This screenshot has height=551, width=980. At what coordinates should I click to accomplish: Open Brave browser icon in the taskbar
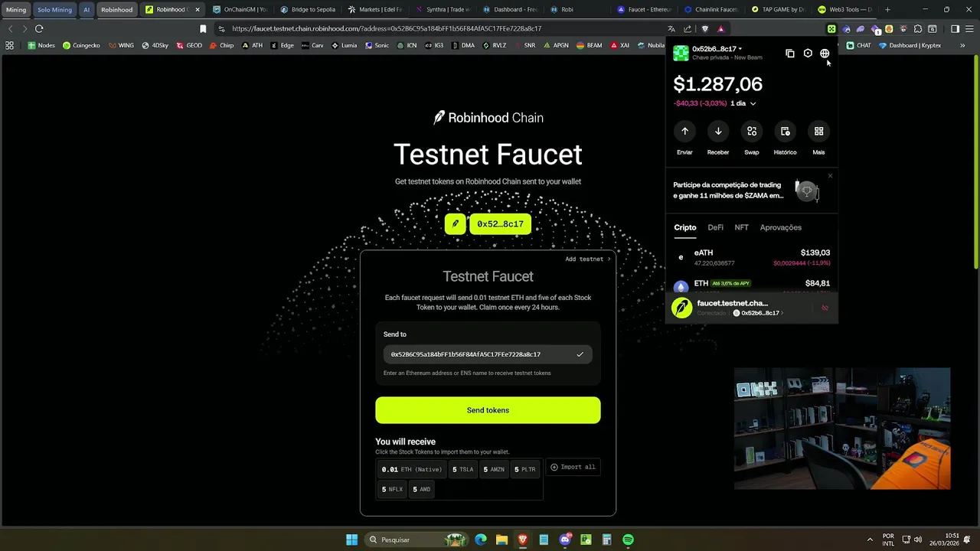coord(523,540)
